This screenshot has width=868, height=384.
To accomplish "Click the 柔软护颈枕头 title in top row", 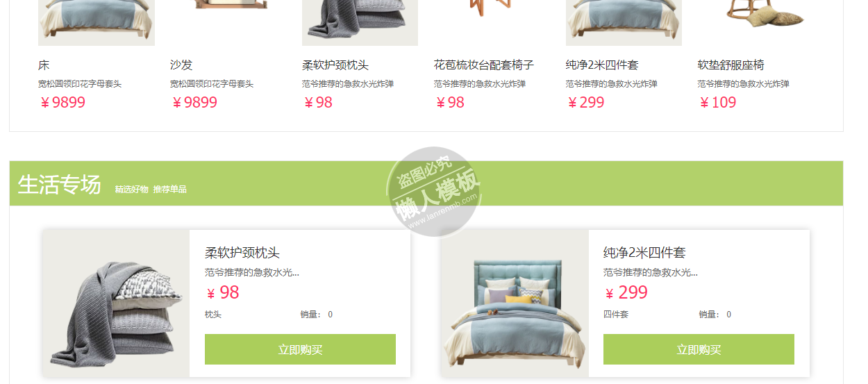I will click(335, 65).
